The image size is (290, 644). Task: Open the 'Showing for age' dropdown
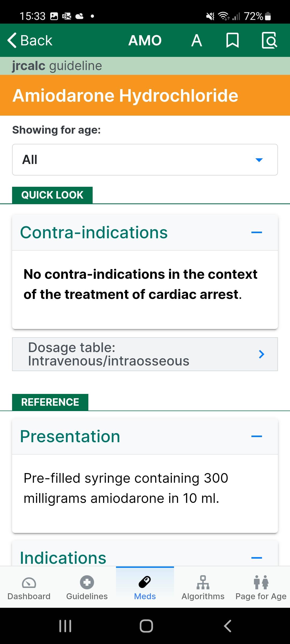(x=145, y=160)
